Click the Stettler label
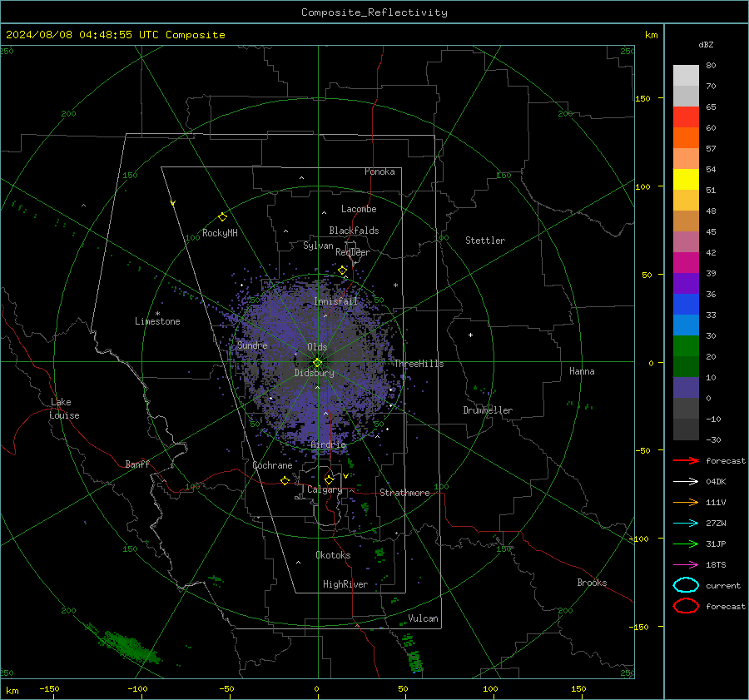The image size is (749, 700). [x=485, y=241]
